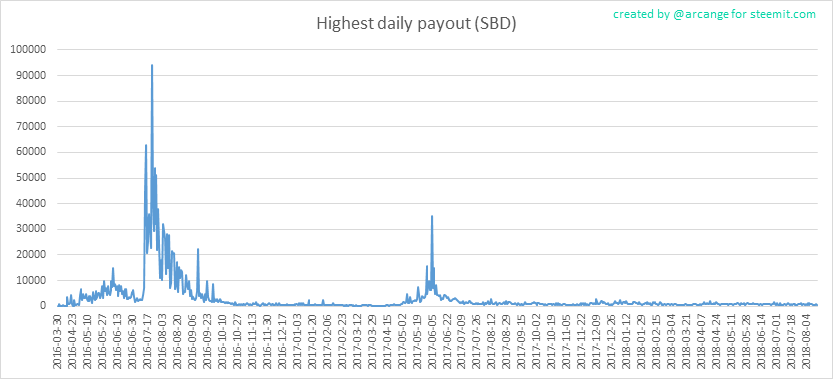Screen dimensions: 833x379
Task: Click the x-axis date 2016-11-13
Action: click(251, 342)
